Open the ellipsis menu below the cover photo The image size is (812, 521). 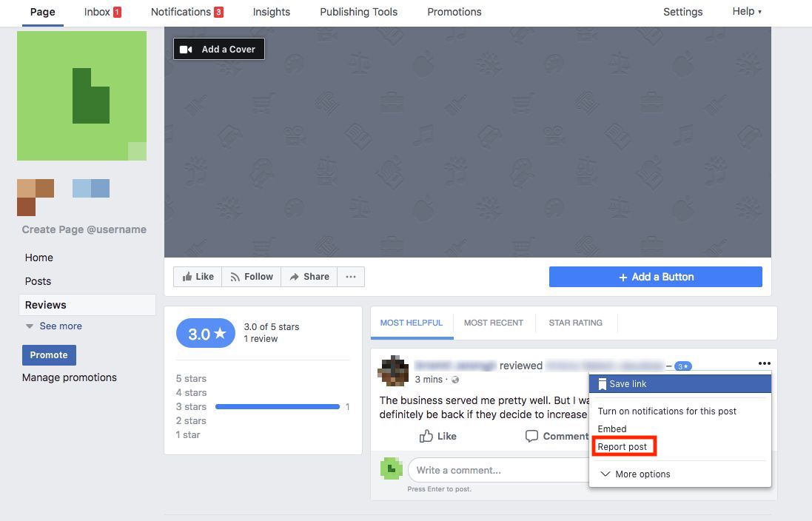click(x=350, y=276)
